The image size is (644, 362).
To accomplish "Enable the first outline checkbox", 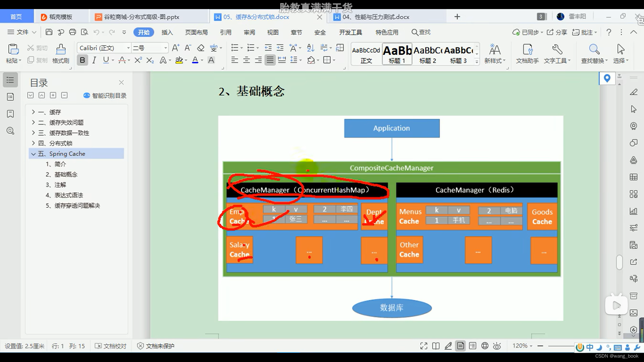I will [31, 95].
